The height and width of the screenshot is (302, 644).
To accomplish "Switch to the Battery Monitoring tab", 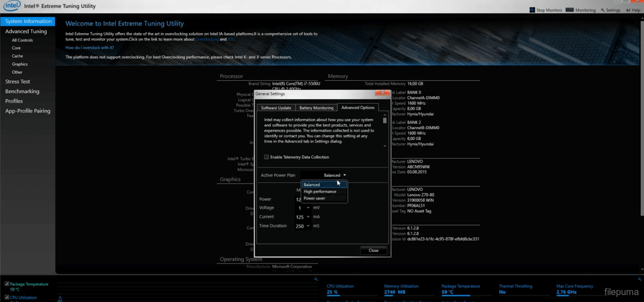I will coord(316,108).
